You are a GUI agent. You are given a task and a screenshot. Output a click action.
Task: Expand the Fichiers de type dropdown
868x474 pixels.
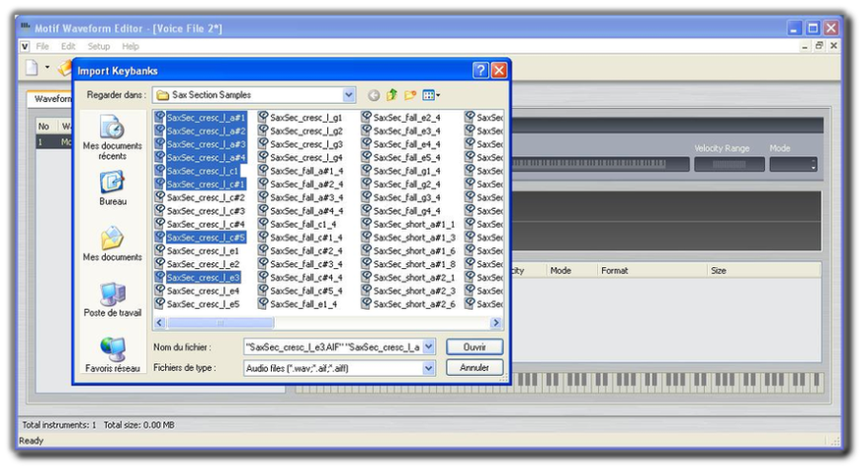pos(428,368)
